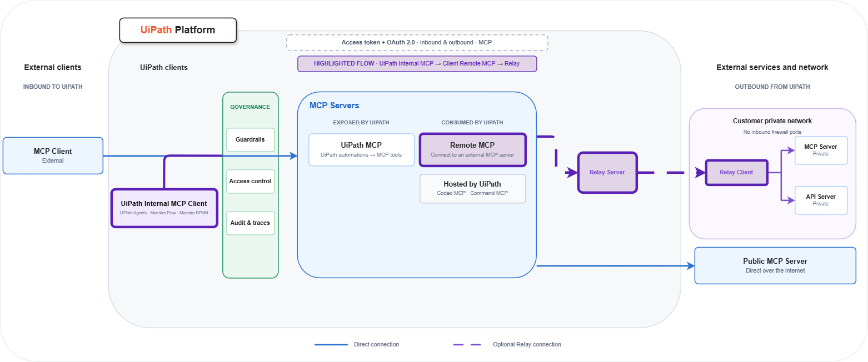Click CONSUMED BY UIPATH label
The height and width of the screenshot is (362, 868).
(472, 123)
